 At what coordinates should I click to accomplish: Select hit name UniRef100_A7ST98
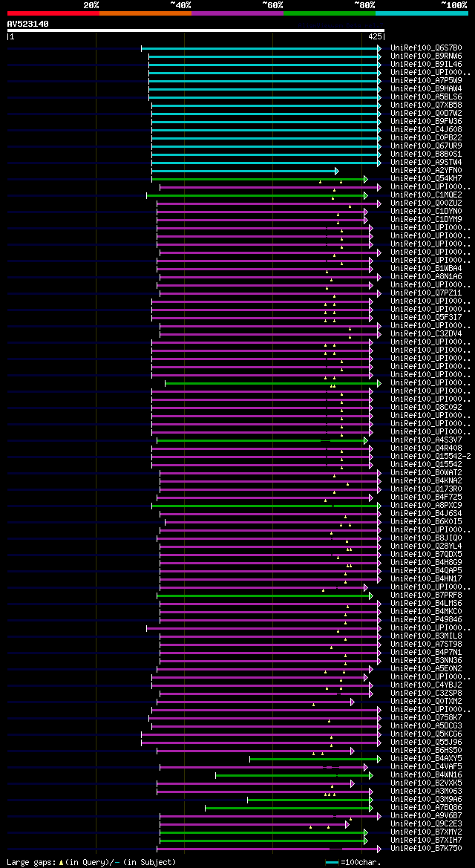(x=426, y=644)
